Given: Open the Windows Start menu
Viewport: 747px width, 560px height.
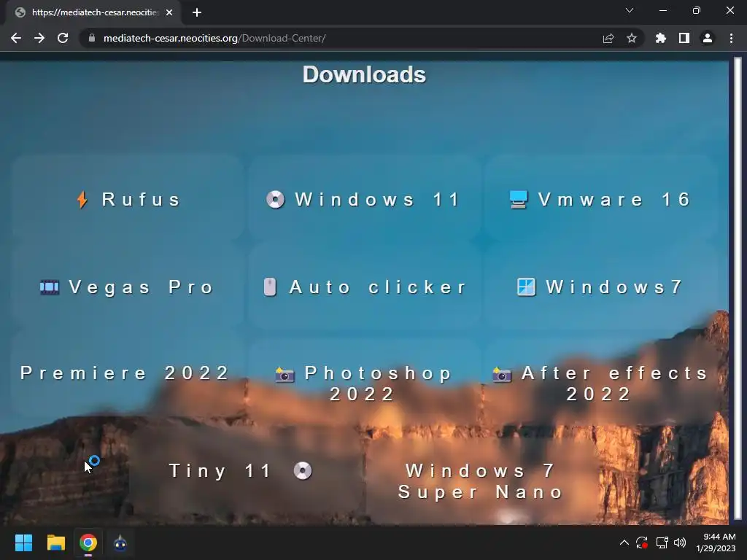Looking at the screenshot, I should (23, 542).
